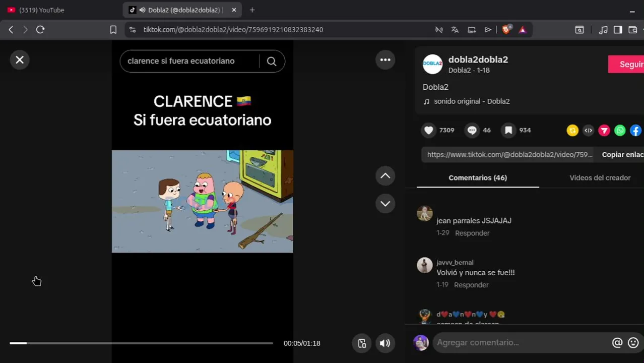Screen dimensions: 644x363
Task: Open sonido original - Dobla2 sound link
Action: point(472,101)
